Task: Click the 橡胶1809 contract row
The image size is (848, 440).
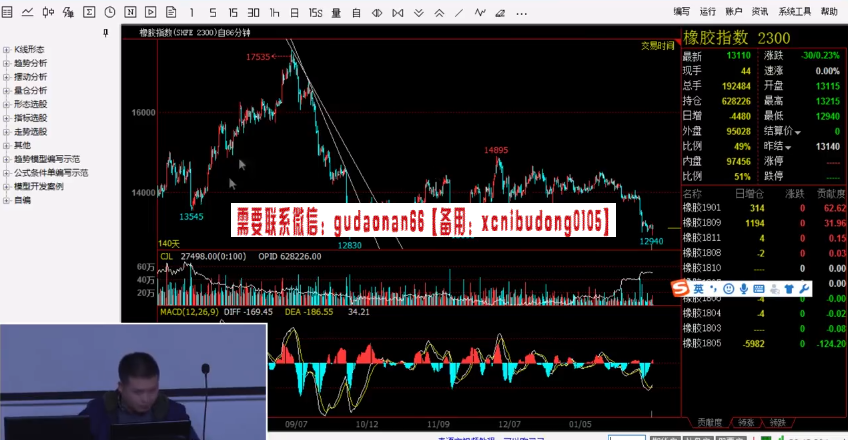Action: 701,222
